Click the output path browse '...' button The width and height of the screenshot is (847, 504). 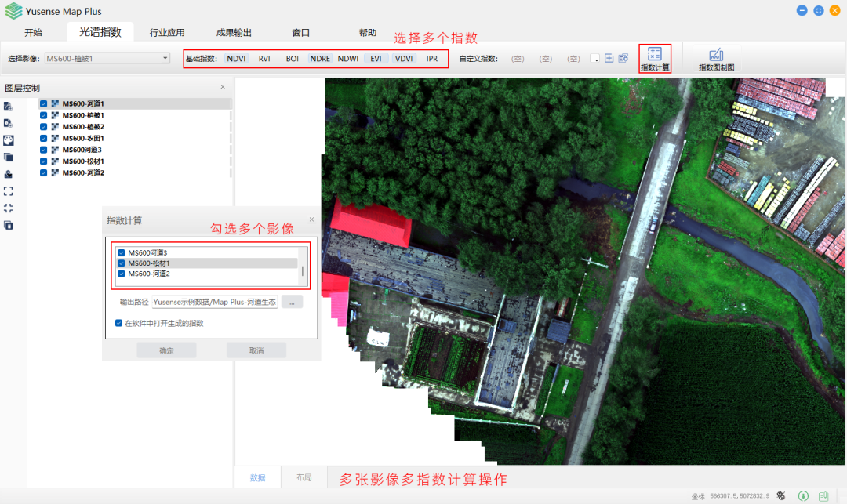(x=292, y=302)
